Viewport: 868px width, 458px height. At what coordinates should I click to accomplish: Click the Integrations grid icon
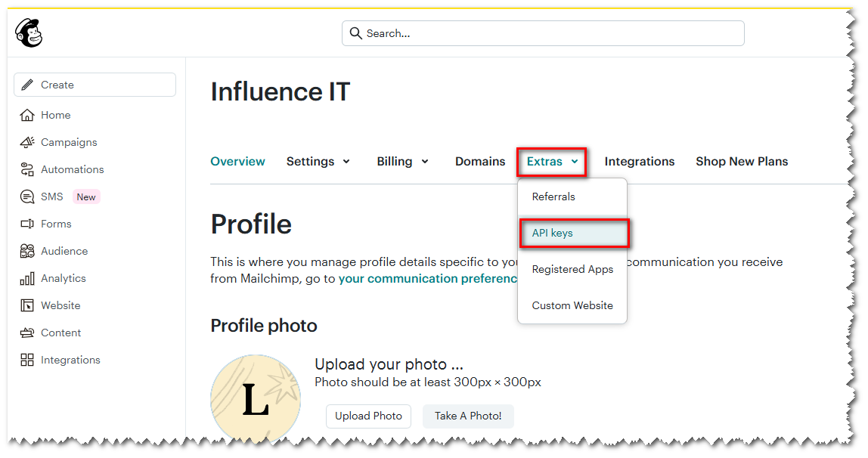27,360
